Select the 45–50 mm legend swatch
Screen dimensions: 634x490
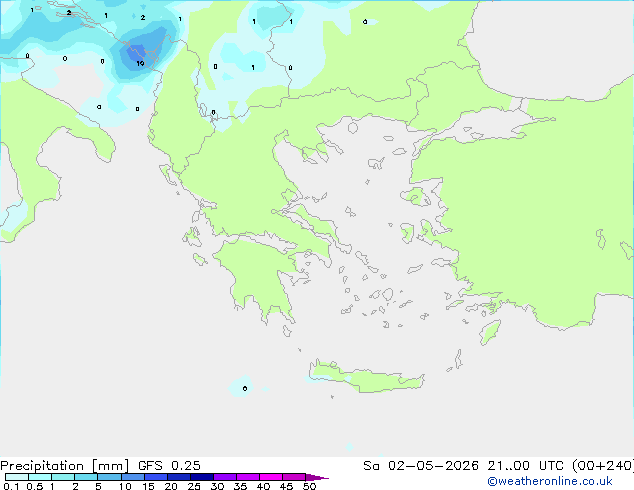294,477
